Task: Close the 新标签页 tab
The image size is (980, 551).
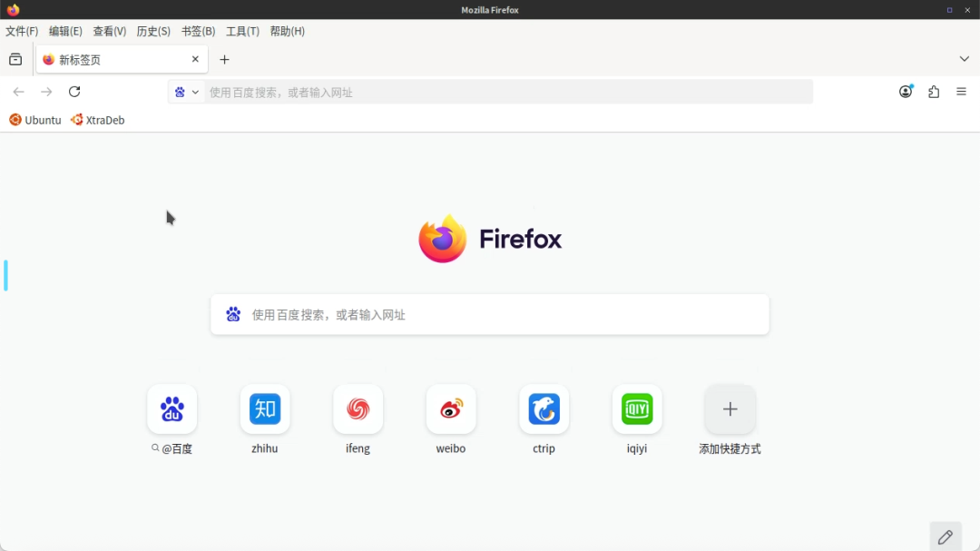Action: pos(195,59)
